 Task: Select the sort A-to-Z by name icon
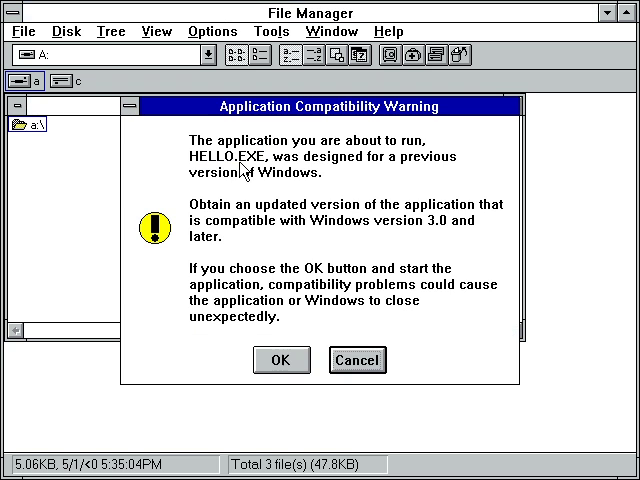tap(290, 55)
